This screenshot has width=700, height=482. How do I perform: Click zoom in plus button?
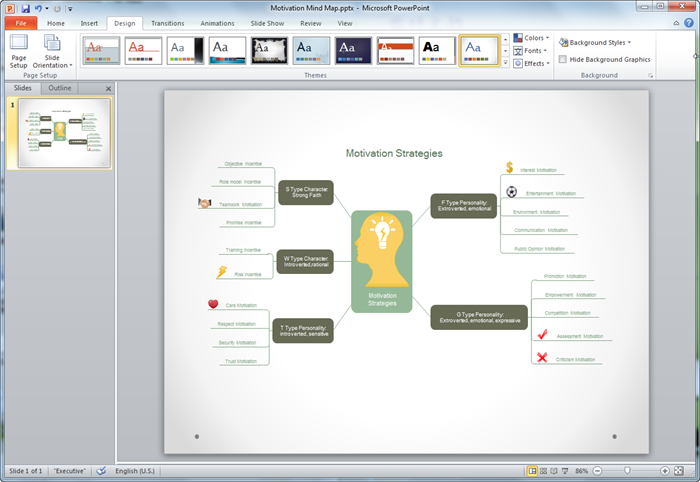[x=665, y=470]
